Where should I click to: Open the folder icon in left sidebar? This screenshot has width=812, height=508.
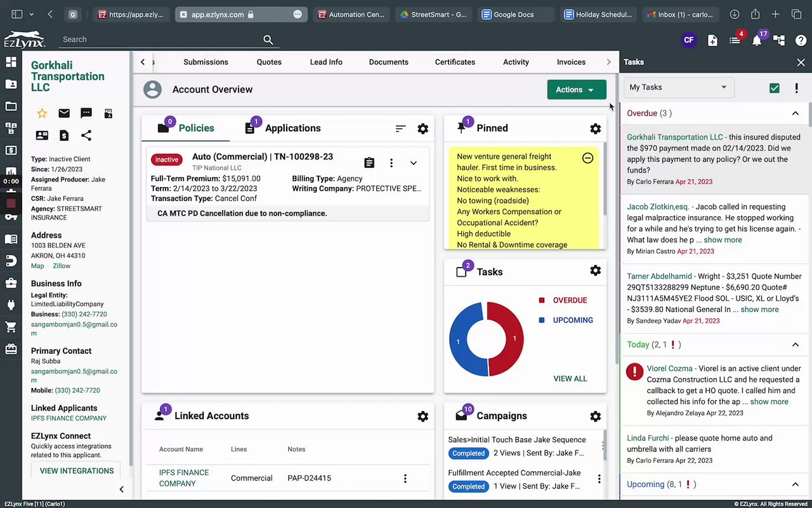tap(11, 106)
